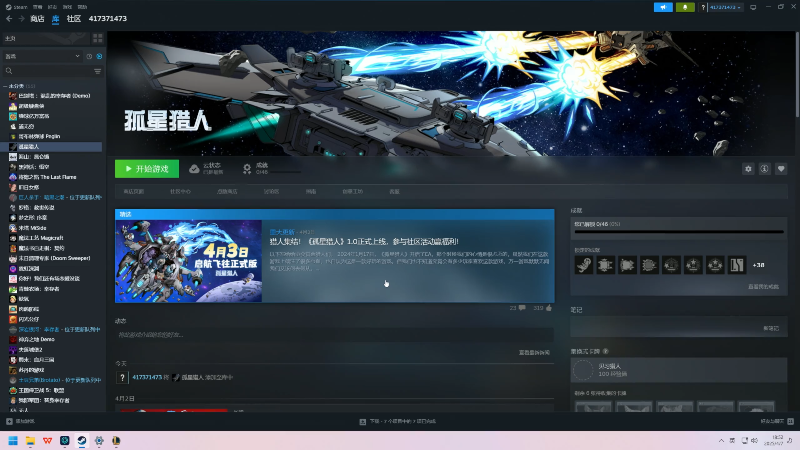
Task: Open the 社区 community tab
Action: (74, 18)
